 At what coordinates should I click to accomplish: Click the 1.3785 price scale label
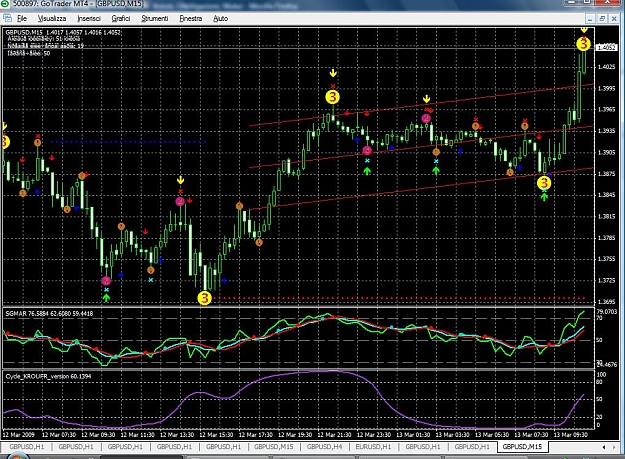click(x=606, y=238)
